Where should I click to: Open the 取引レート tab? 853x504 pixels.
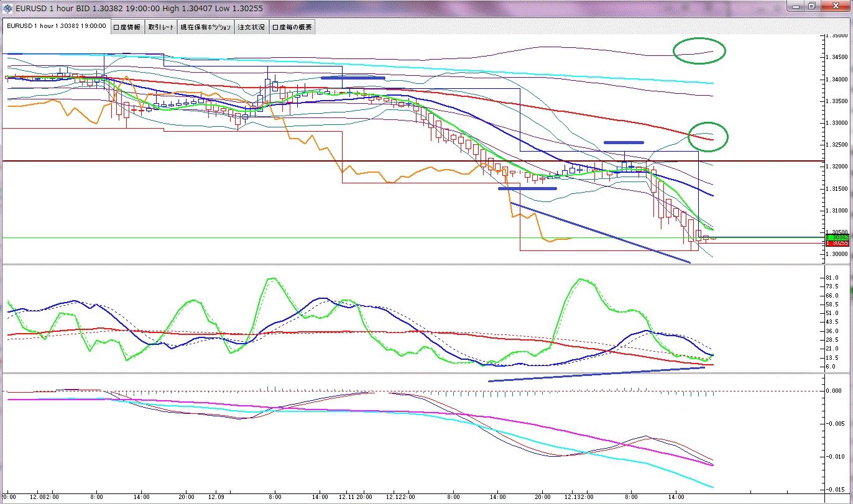coord(161,27)
